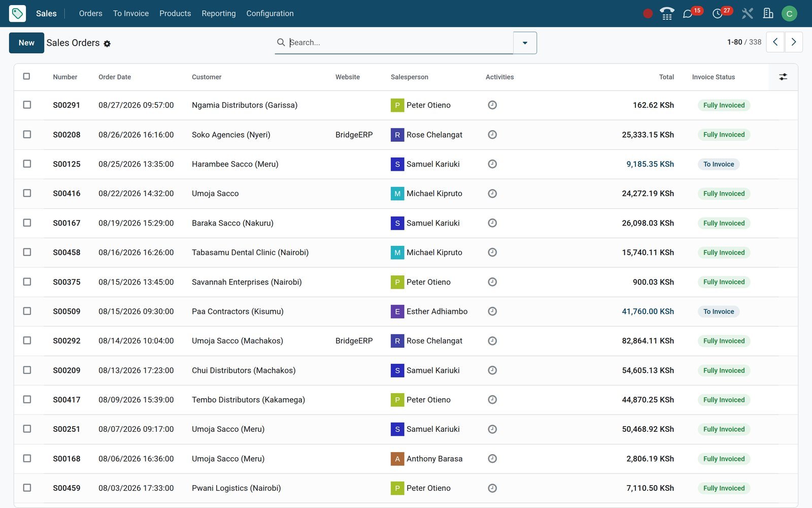The image size is (812, 508).
Task: Click the red recording indicator icon
Action: click(x=648, y=14)
